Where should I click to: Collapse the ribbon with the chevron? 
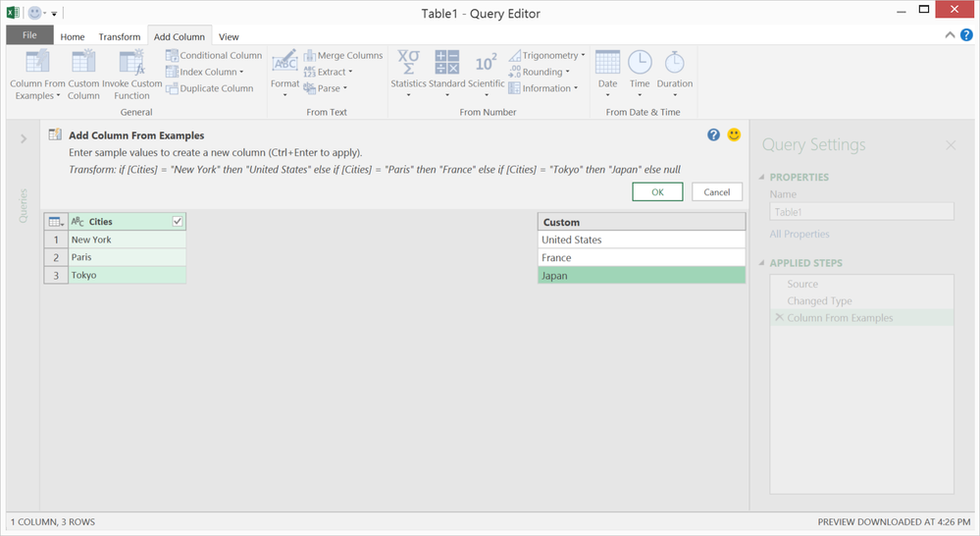(x=950, y=35)
